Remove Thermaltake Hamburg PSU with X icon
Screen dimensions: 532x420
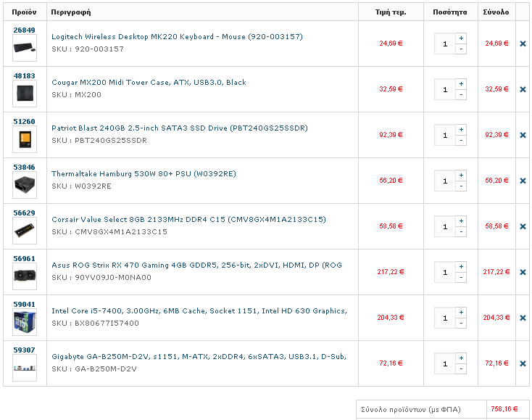click(x=523, y=181)
